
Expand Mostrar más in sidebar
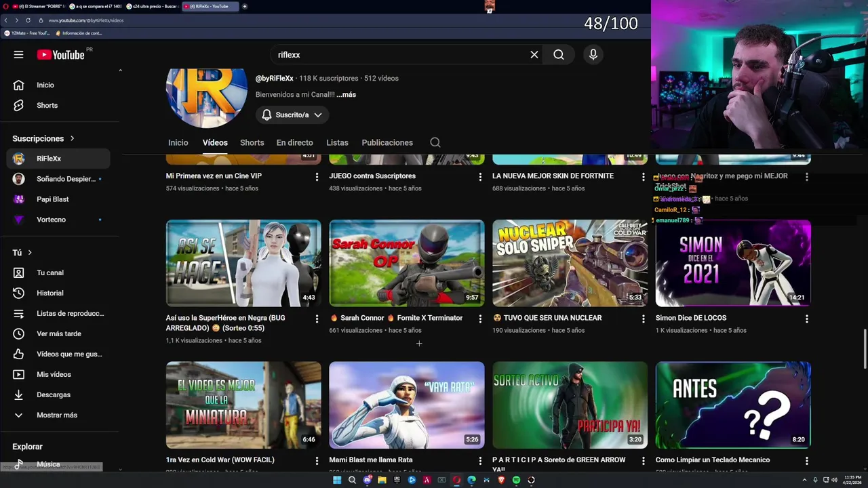tap(58, 415)
